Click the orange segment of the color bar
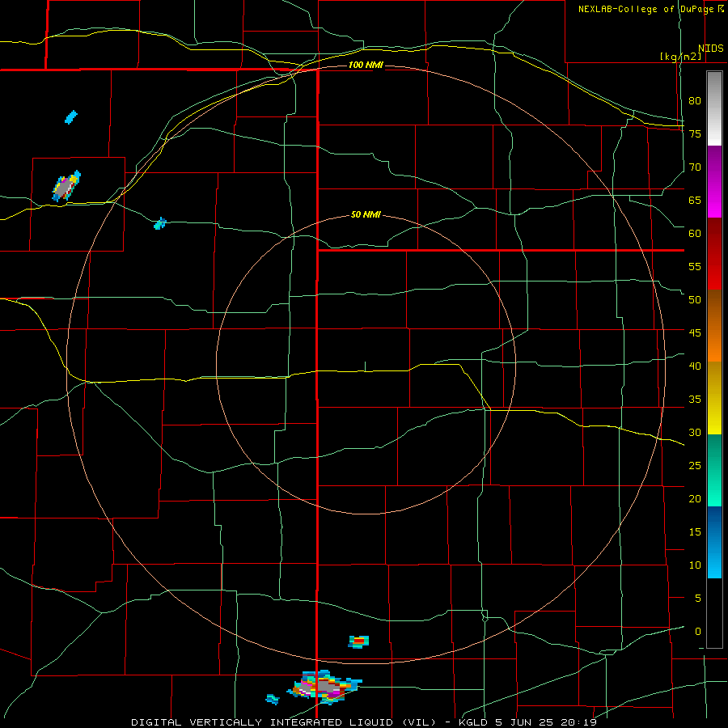Screen dimensions: 728x728 coord(714,325)
